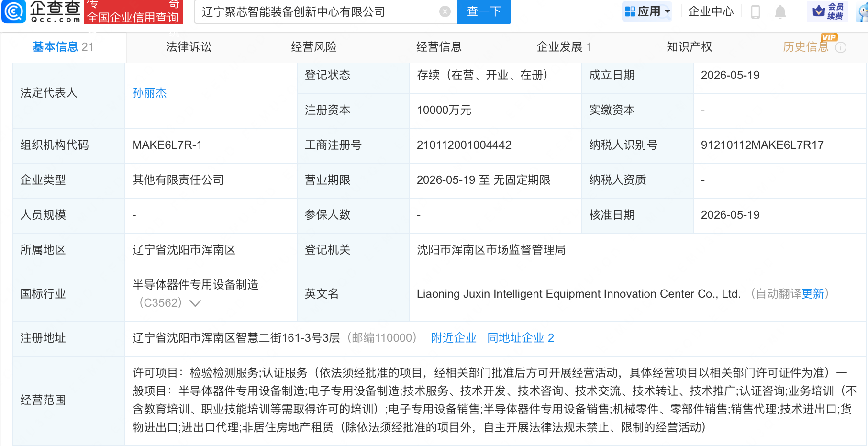Image resolution: width=868 pixels, height=446 pixels.
Task: Switch to the 知识产权 tab
Action: 689,47
